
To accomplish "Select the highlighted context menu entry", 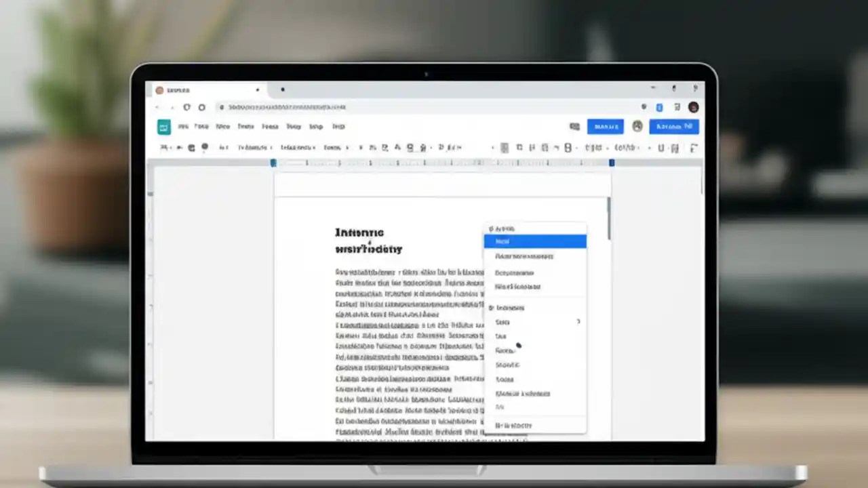I will click(x=535, y=241).
